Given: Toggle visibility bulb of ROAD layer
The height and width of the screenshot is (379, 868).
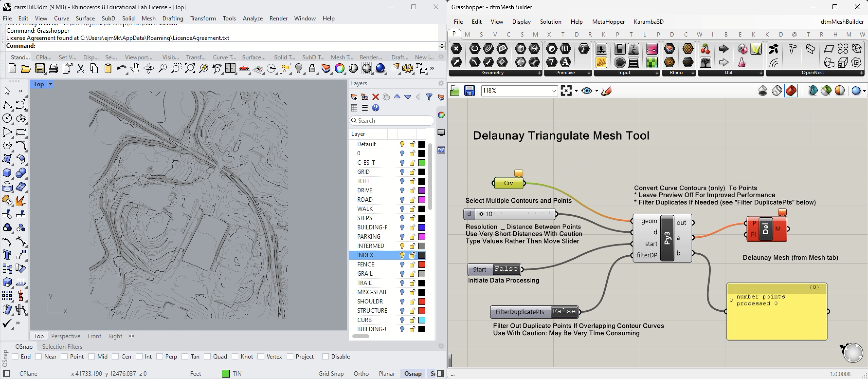Looking at the screenshot, I should coord(402,199).
